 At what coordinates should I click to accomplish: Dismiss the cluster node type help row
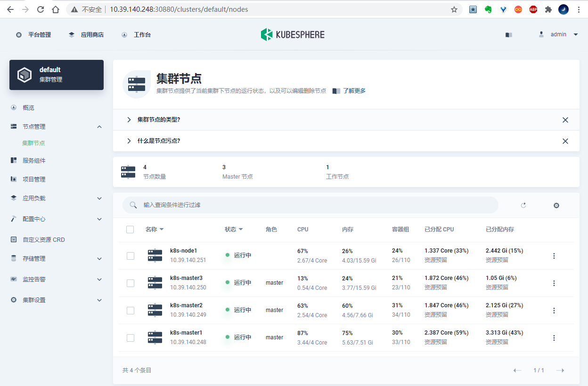point(565,120)
